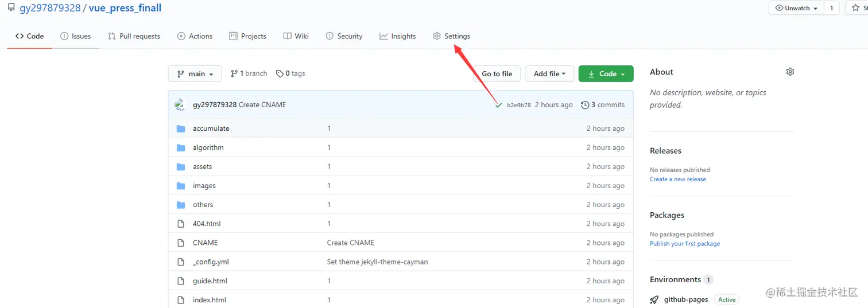
Task: Click the gy297879328 avatar in commit bar
Action: coord(180,104)
